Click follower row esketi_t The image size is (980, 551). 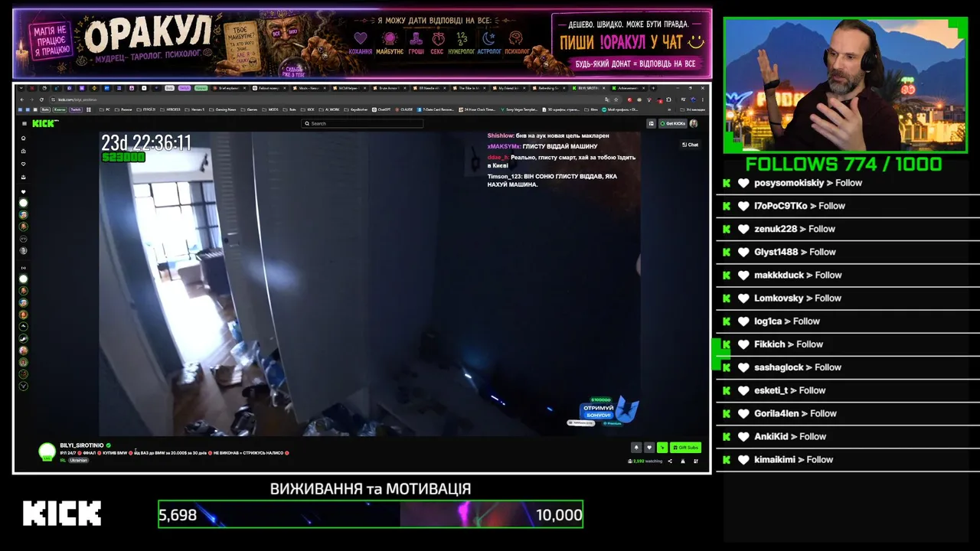coord(848,390)
